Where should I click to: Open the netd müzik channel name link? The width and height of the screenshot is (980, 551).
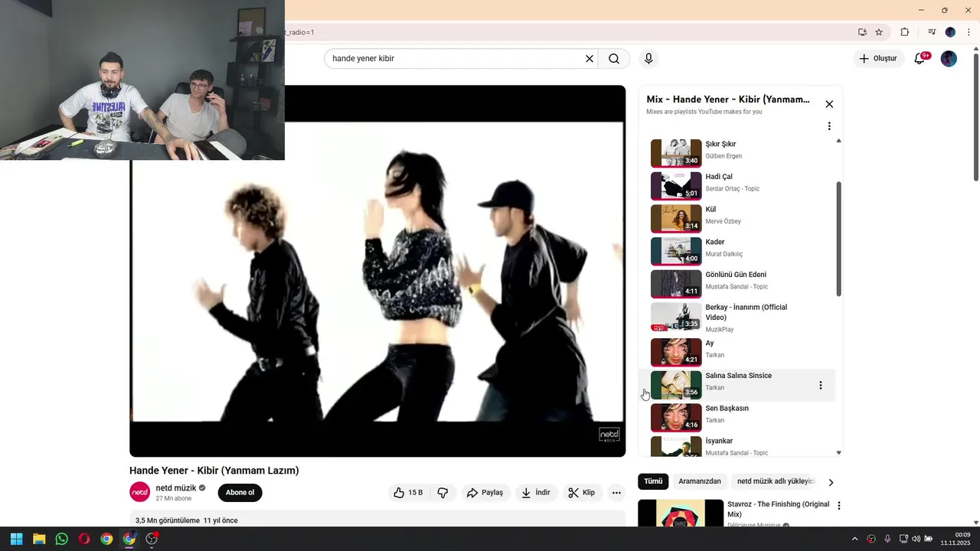point(176,488)
